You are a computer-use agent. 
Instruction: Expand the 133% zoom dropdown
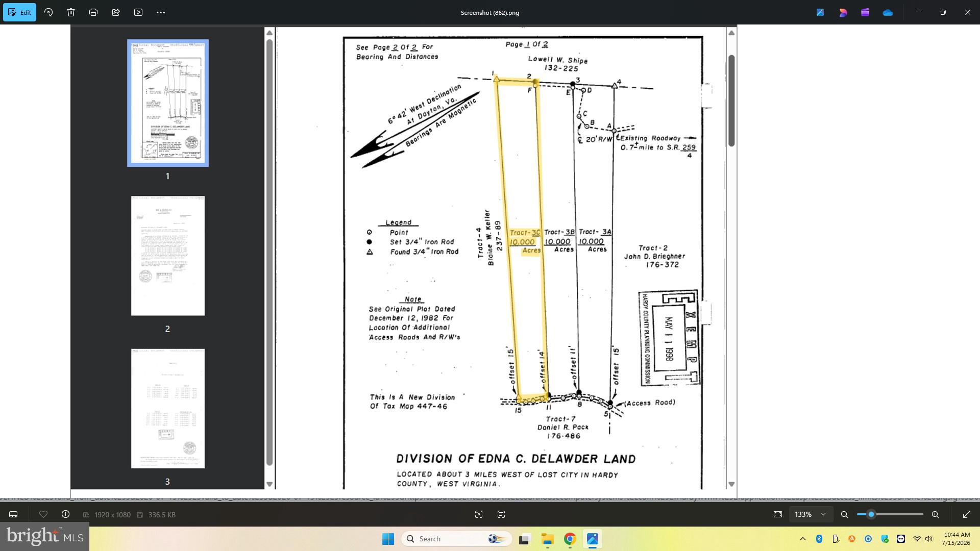(811, 514)
